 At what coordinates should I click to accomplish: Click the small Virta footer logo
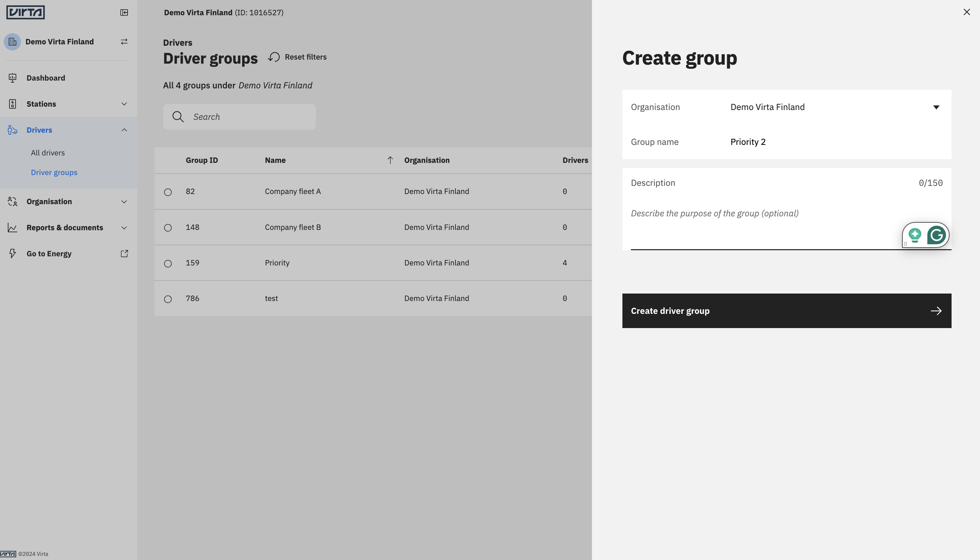(x=8, y=554)
